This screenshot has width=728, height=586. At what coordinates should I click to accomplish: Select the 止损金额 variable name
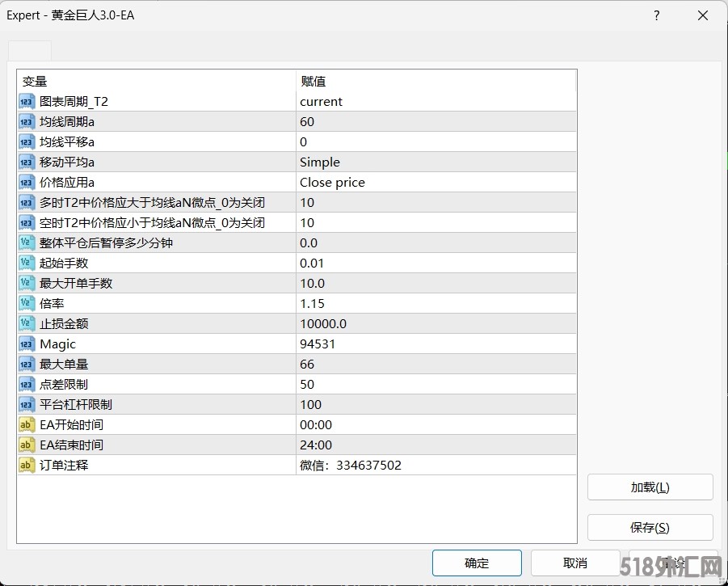[64, 323]
